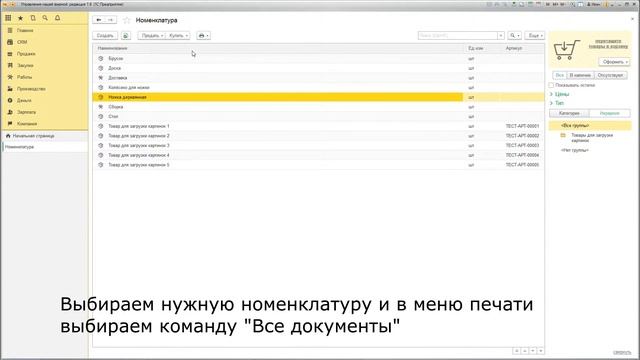Click the перетащите товары в корзину link
Viewport: 640px width, 360px height.
[x=608, y=44]
